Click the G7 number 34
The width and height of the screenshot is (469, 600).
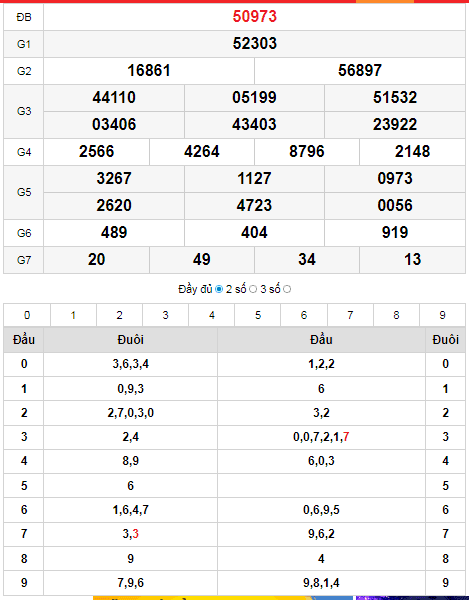click(x=307, y=259)
